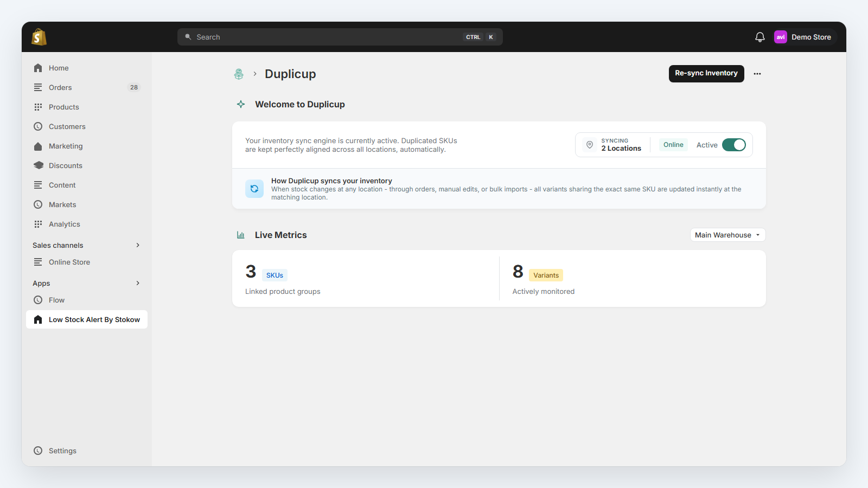This screenshot has height=488, width=868.
Task: Click the Markets sidebar icon
Action: click(38, 204)
